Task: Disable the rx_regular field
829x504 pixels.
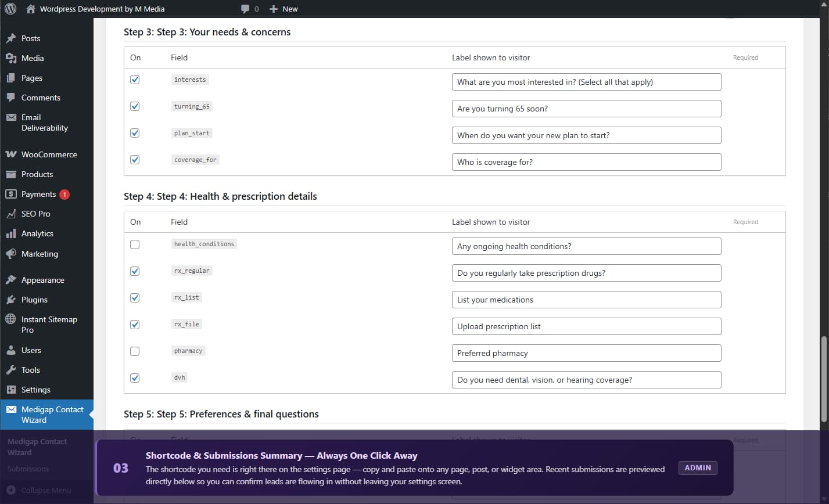Action: (x=134, y=271)
